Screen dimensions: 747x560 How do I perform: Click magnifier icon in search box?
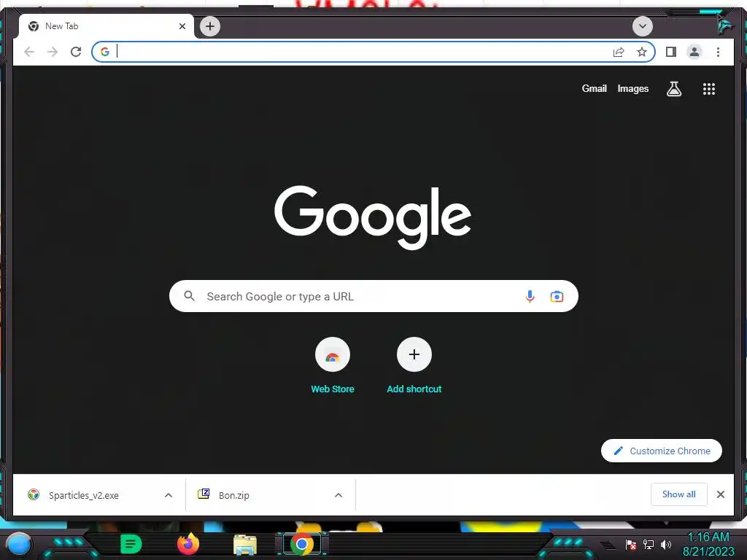pos(189,296)
